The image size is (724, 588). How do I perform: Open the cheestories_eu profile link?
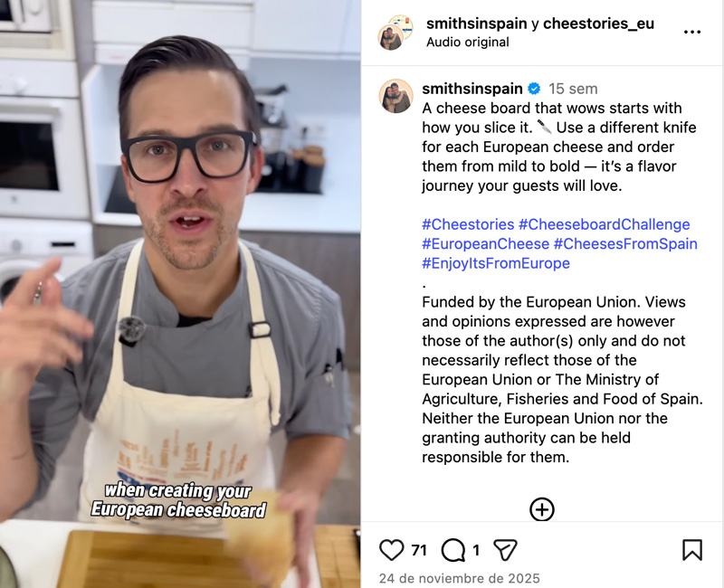click(598, 24)
